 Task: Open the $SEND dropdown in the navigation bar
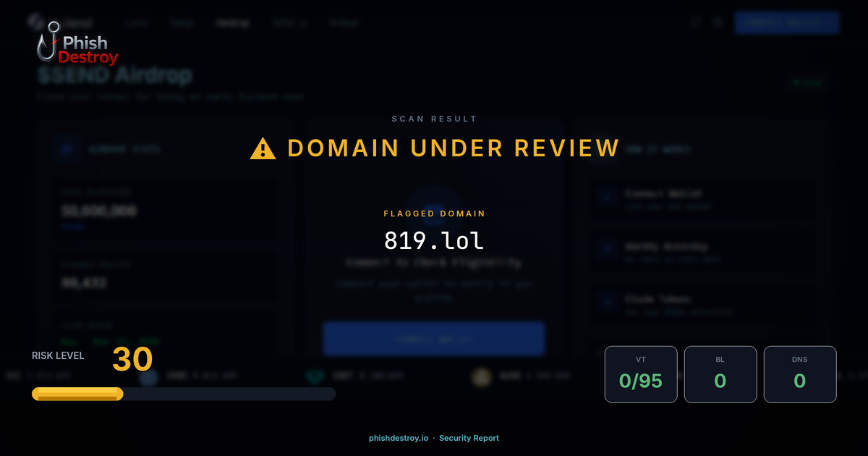click(x=289, y=22)
